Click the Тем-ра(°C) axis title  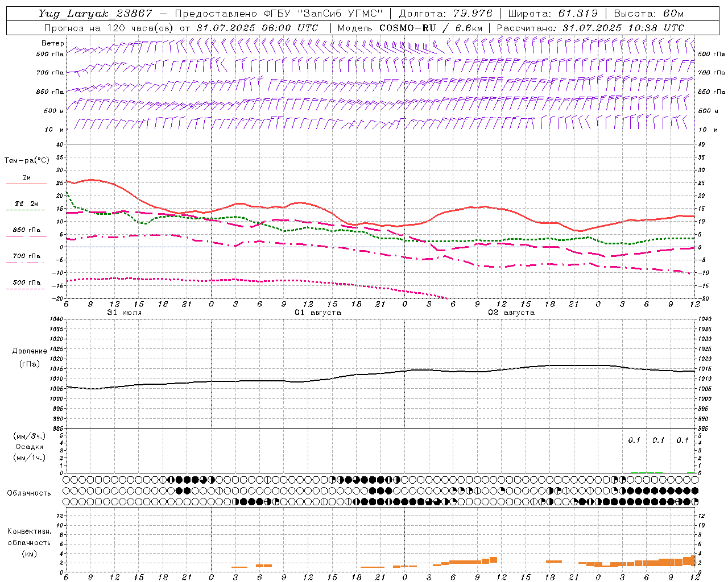pos(27,161)
